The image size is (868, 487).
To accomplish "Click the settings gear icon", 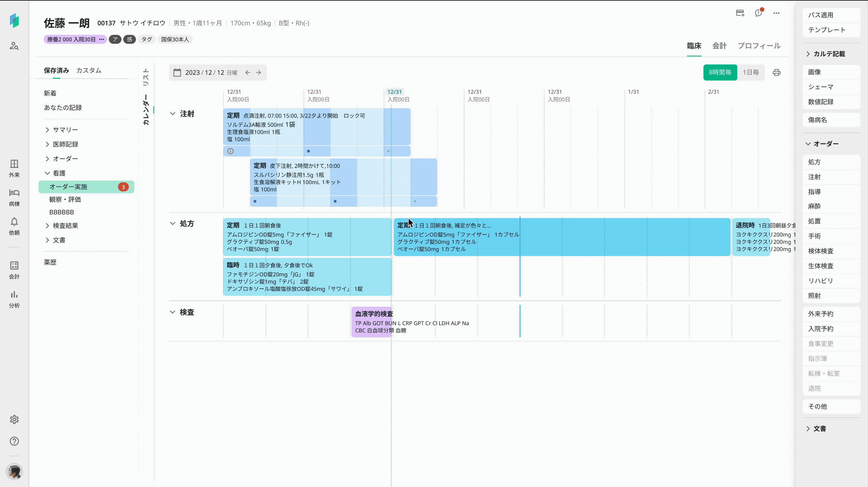I will pyautogui.click(x=14, y=419).
